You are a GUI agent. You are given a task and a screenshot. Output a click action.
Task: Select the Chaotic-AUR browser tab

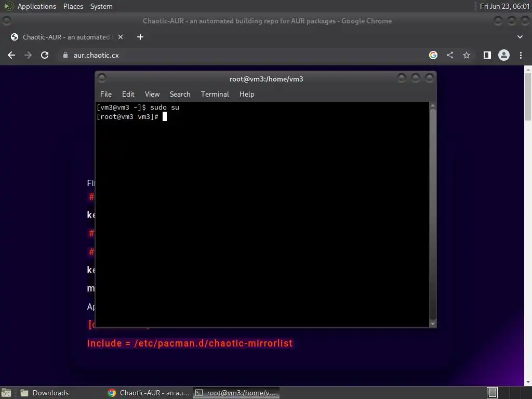click(x=66, y=37)
